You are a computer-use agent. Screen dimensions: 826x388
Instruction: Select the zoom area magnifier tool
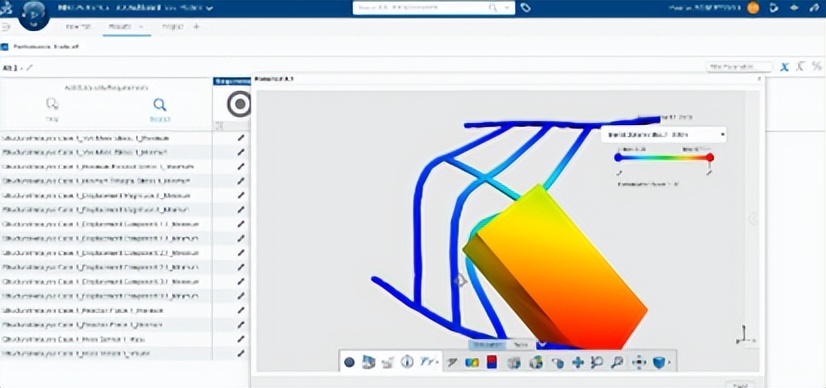click(598, 362)
